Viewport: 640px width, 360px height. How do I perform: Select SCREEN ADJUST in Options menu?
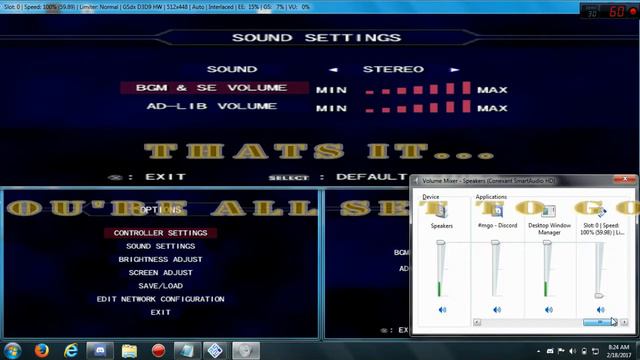pyautogui.click(x=160, y=273)
